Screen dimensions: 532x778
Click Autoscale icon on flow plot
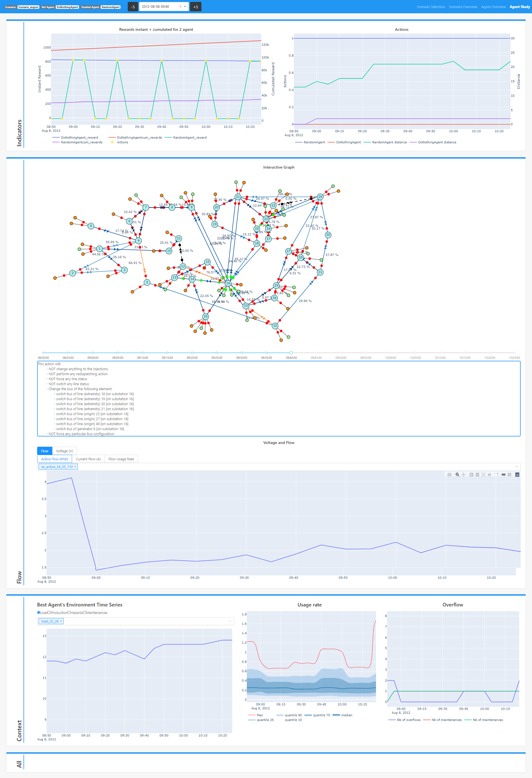pos(484,474)
